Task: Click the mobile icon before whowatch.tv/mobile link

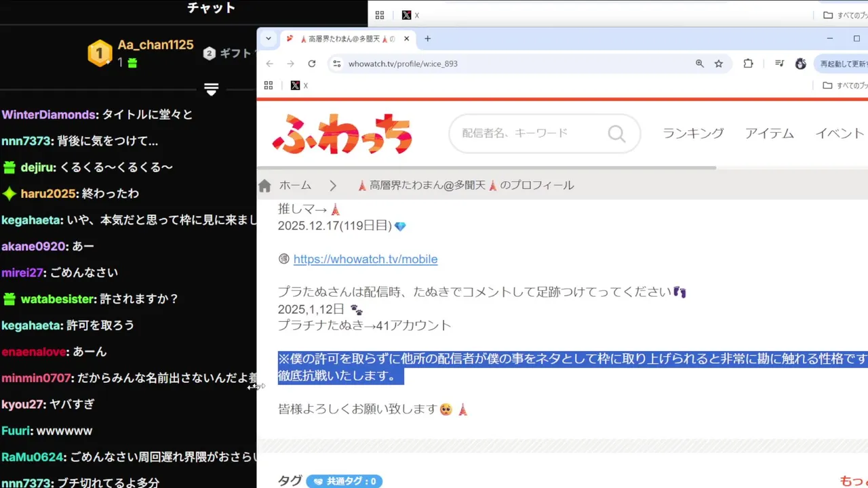Action: (284, 259)
